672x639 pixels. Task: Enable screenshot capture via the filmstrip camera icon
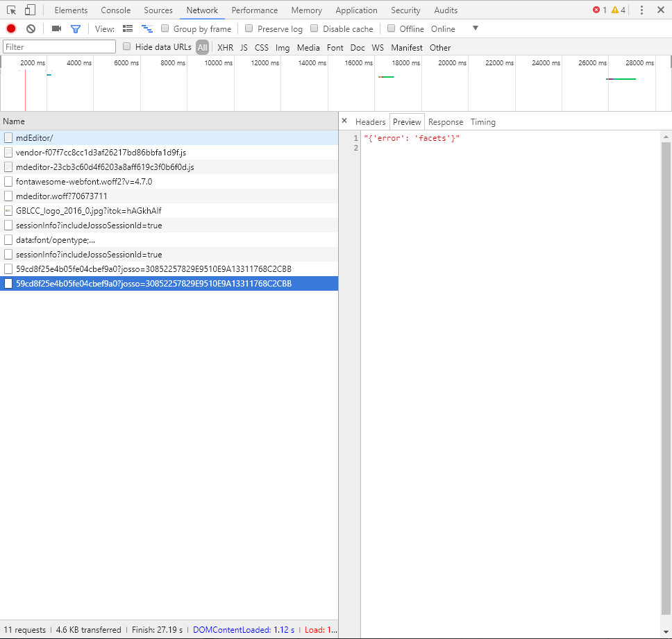click(x=58, y=28)
